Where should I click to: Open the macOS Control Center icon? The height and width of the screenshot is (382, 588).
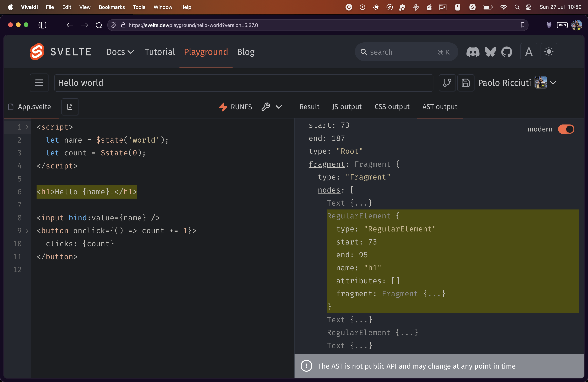click(528, 7)
